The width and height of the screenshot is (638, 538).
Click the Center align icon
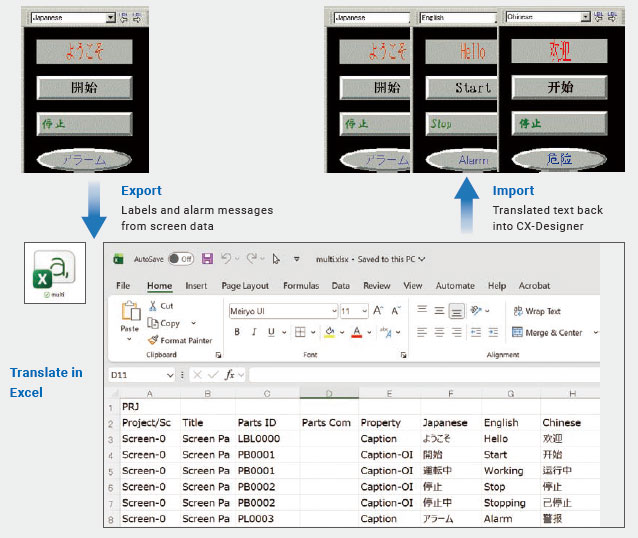pos(439,332)
